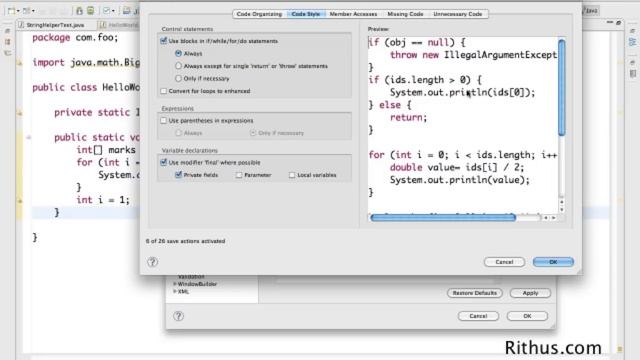Click the preview vertical scrollbar thumb
Viewport: 640px width, 360px height.
[562, 87]
